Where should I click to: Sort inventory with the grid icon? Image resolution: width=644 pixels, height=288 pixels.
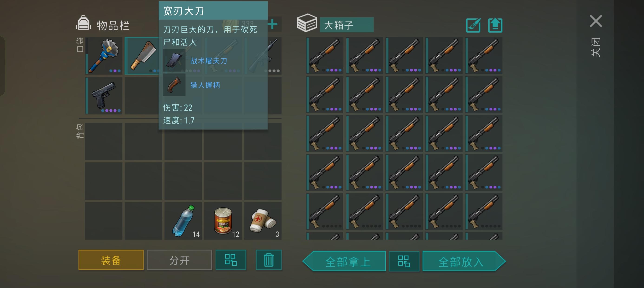pos(231,260)
